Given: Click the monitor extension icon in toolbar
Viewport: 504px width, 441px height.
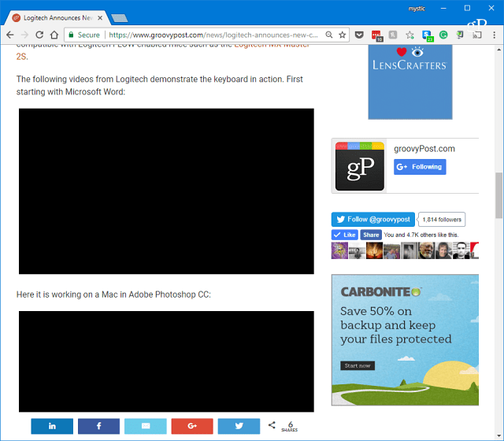Looking at the screenshot, I should [460, 35].
